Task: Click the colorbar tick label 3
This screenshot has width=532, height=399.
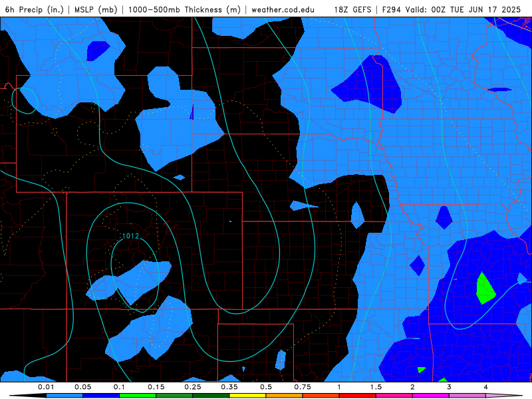Action: [449, 387]
